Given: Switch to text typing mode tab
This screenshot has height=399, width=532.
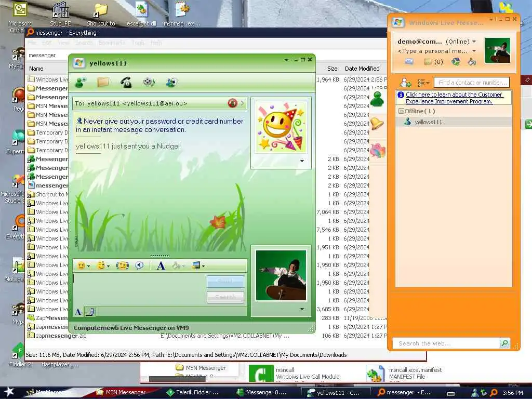Looking at the screenshot, I should [x=78, y=312].
